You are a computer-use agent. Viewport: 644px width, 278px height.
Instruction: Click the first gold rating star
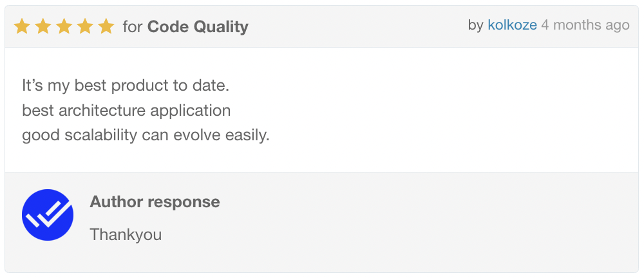click(x=22, y=26)
